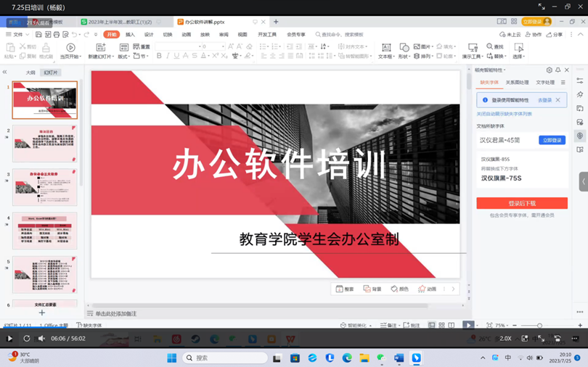Click the New Slide icon

tap(101, 48)
